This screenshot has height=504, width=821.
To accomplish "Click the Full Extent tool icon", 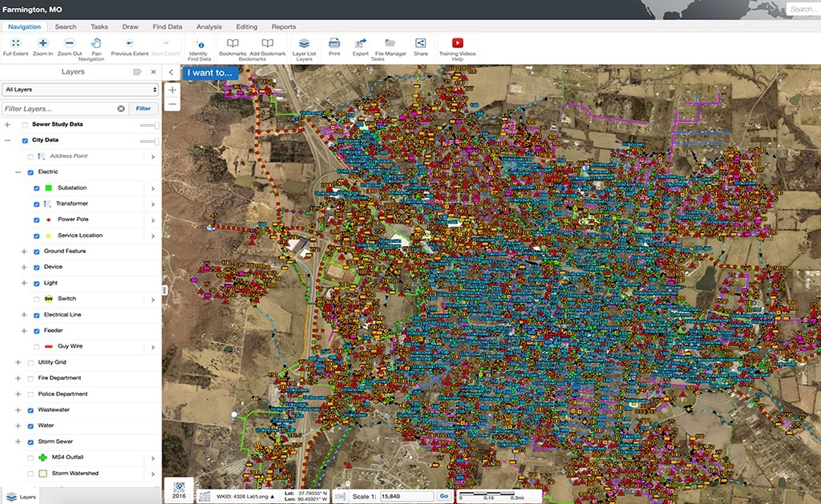I will tap(16, 43).
